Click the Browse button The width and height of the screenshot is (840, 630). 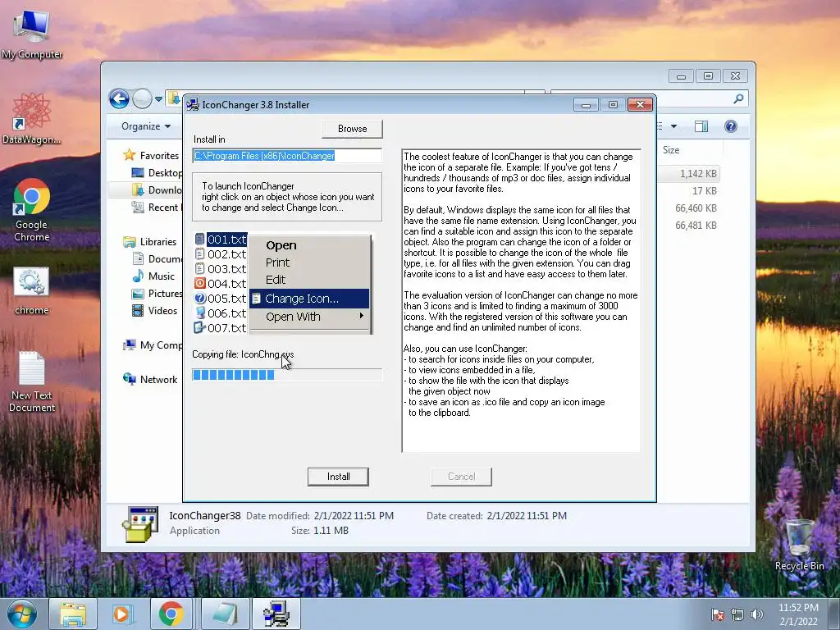pyautogui.click(x=352, y=129)
